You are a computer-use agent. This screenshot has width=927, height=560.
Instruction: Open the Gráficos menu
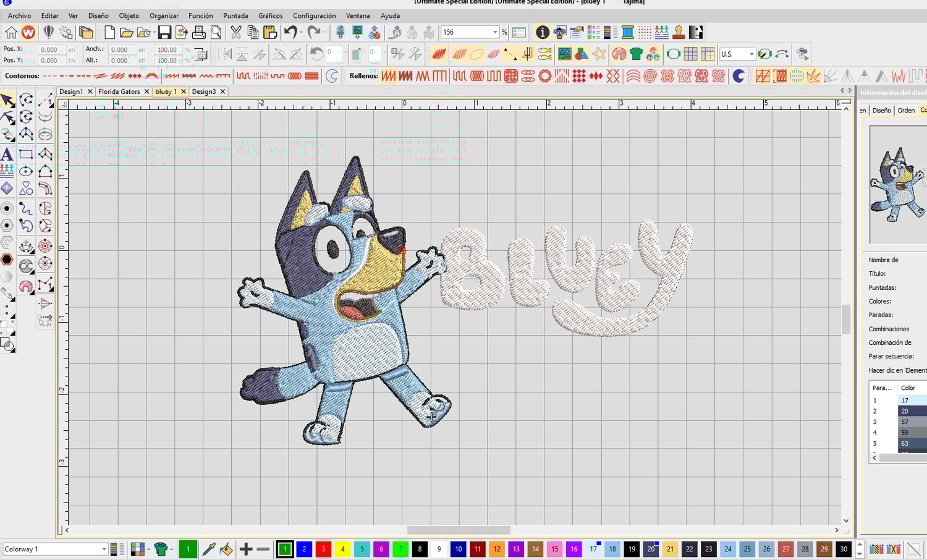click(x=271, y=15)
